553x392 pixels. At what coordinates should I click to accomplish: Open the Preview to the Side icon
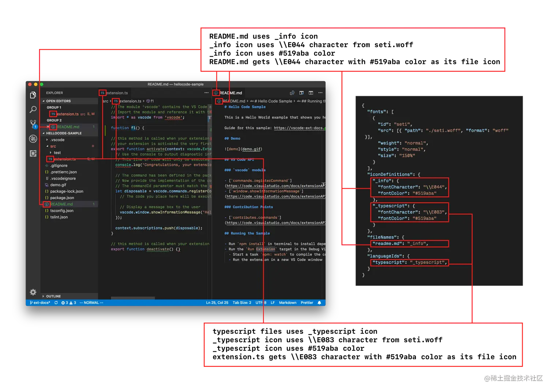coord(301,93)
